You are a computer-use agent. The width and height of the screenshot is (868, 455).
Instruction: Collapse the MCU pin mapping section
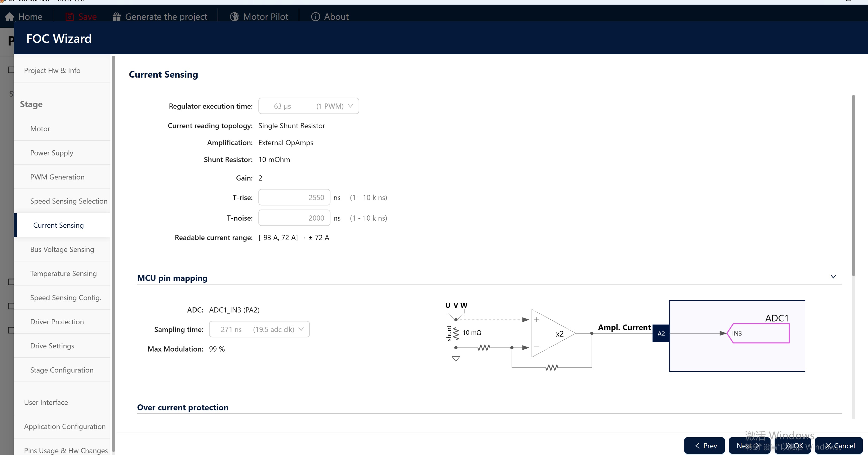click(x=833, y=276)
